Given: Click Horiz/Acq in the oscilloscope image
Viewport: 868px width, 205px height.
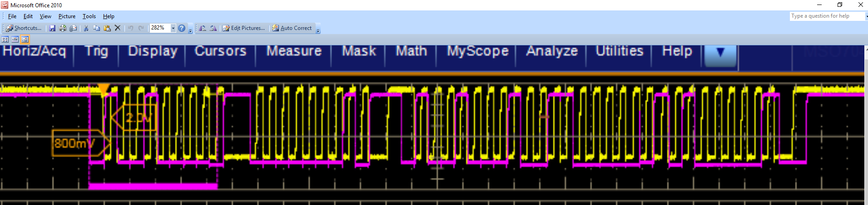Looking at the screenshot, I should 35,51.
